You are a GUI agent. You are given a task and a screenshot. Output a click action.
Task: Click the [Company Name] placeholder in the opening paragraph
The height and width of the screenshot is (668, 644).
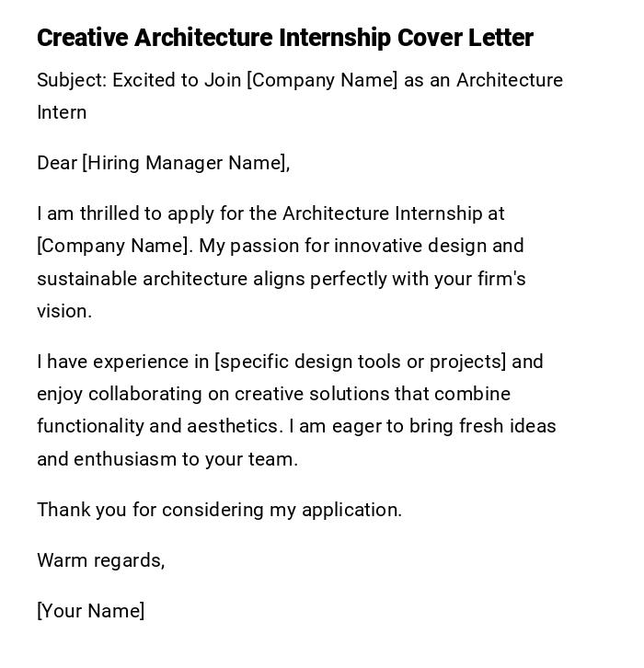click(114, 246)
